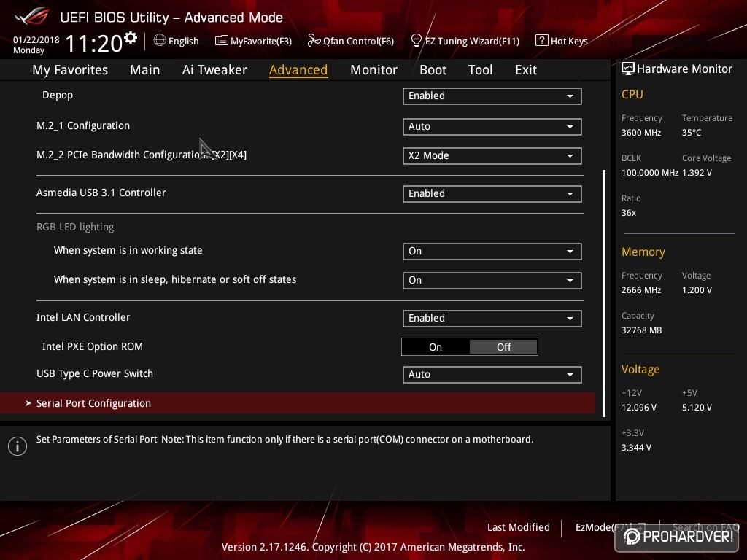Open time settings gear icon
This screenshot has height=560, width=747.
click(131, 38)
